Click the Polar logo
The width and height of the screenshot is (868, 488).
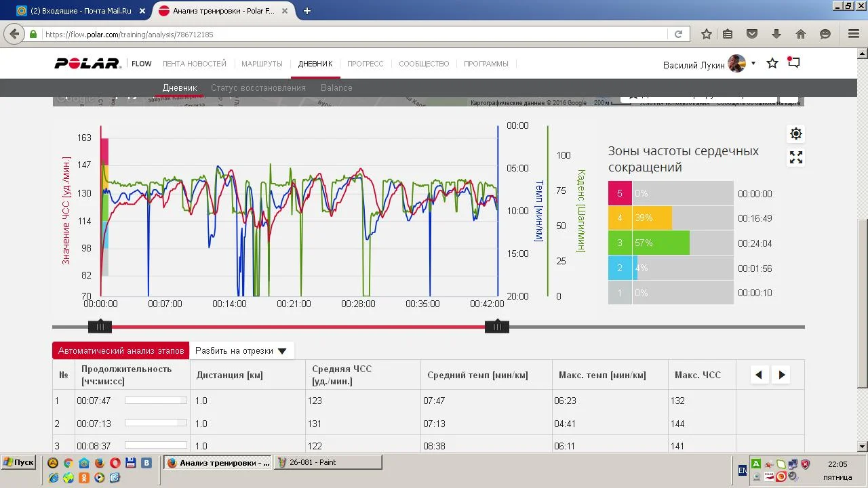click(87, 64)
